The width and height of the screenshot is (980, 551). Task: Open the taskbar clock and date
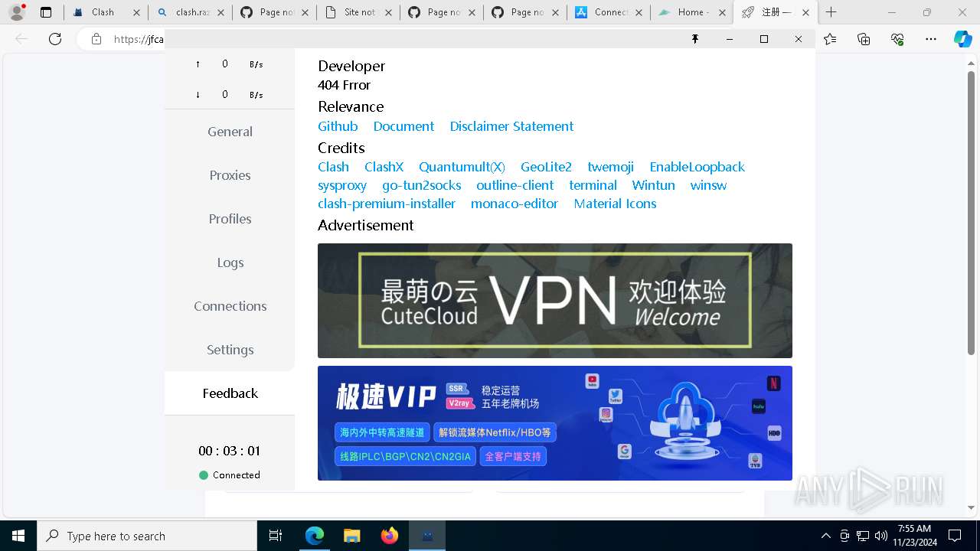point(914,536)
